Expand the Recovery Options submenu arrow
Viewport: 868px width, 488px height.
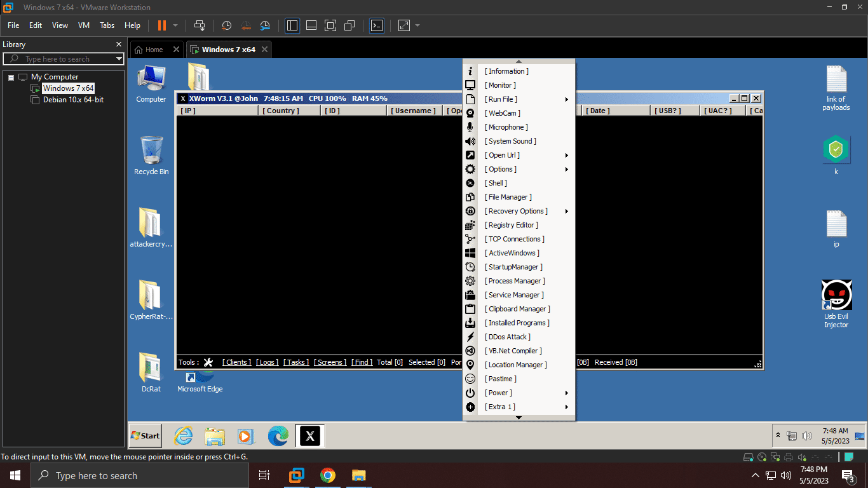[566, 211]
